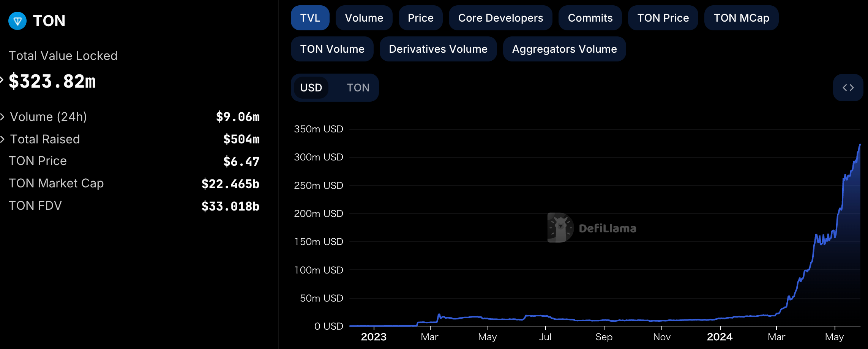Enable the Derivatives Volume chart
868x349 pixels.
(x=438, y=49)
